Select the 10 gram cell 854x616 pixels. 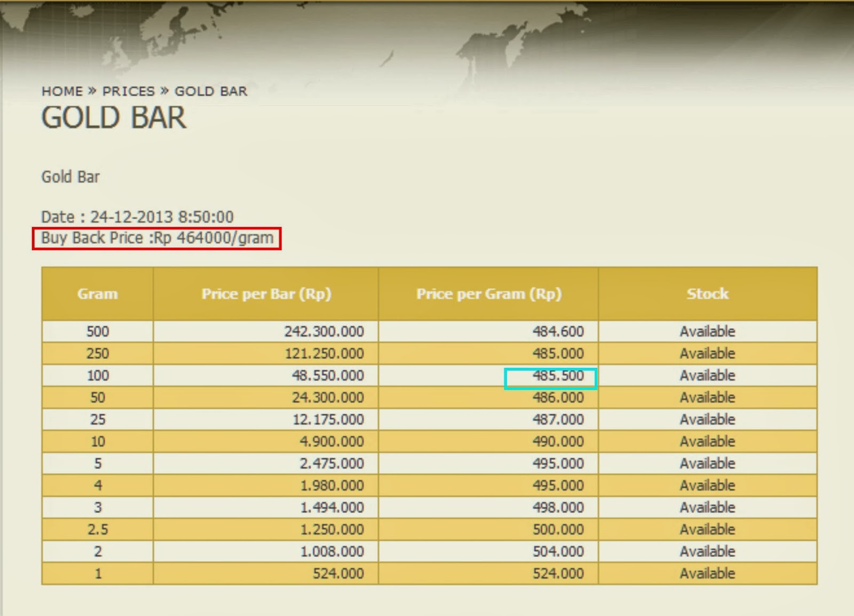pos(98,442)
